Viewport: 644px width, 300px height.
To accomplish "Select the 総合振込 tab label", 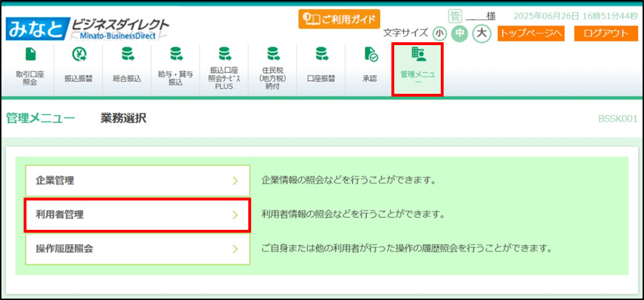I will (127, 79).
